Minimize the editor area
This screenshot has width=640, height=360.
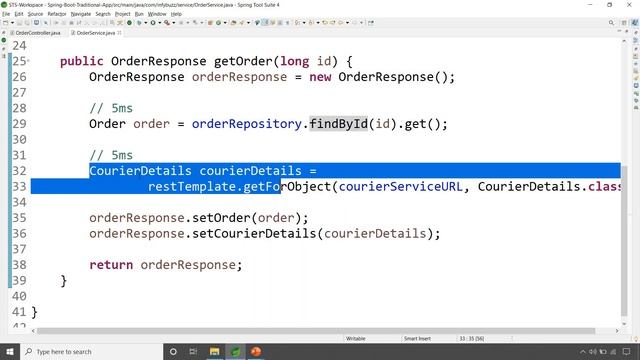pos(619,31)
